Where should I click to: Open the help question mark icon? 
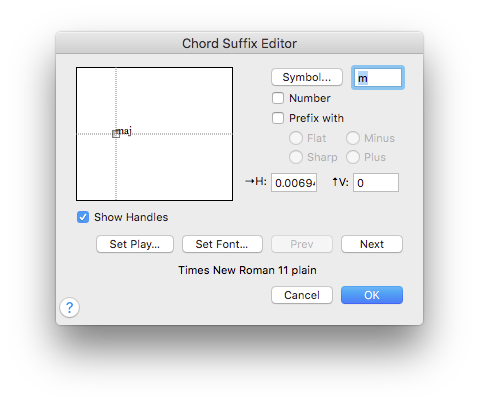(69, 307)
